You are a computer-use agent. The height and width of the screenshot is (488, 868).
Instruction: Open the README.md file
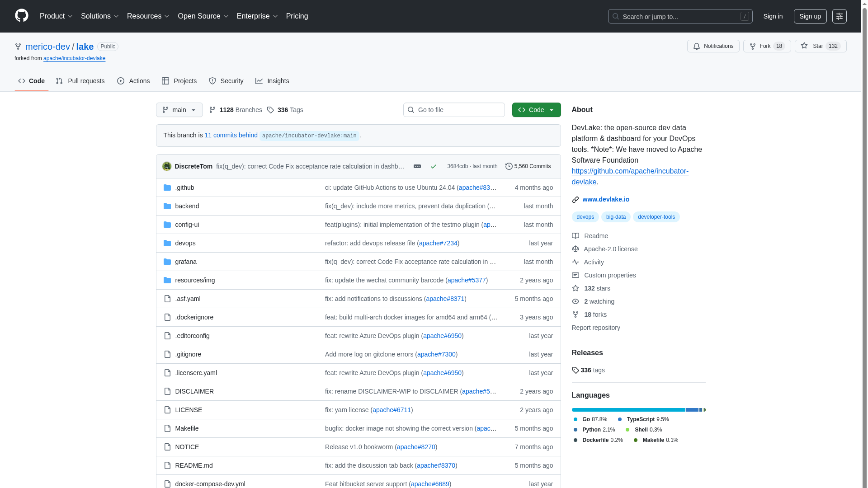click(x=194, y=465)
